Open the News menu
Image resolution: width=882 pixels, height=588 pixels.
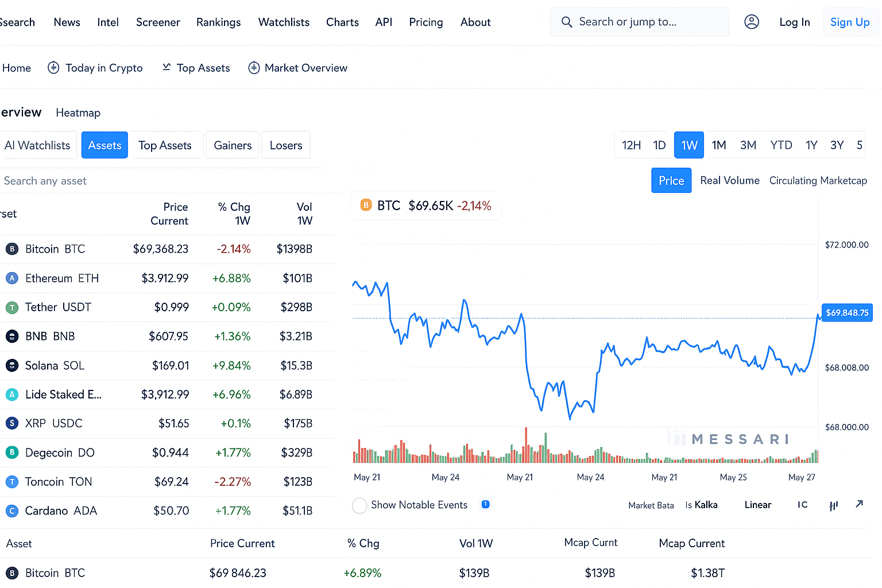point(67,22)
